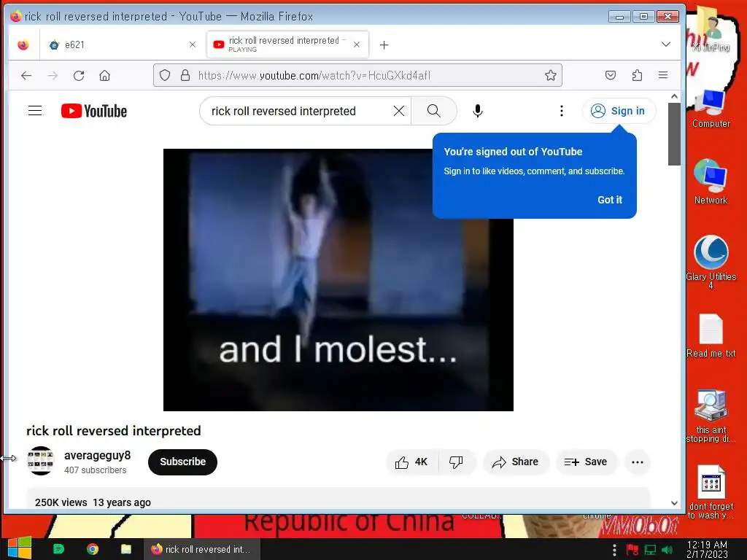
Task: Select the Firefox taskbar button
Action: click(x=202, y=549)
